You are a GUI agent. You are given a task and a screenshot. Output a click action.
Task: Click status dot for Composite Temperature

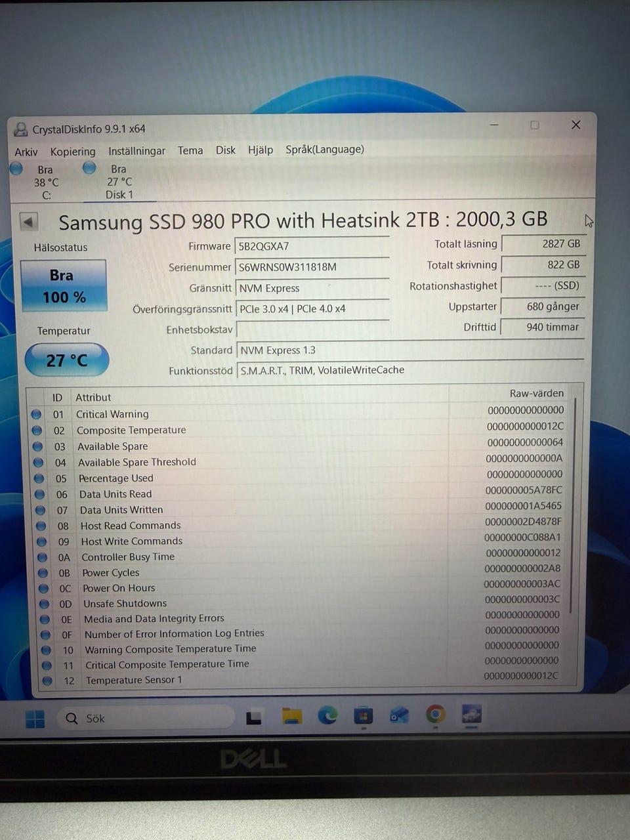[x=37, y=430]
